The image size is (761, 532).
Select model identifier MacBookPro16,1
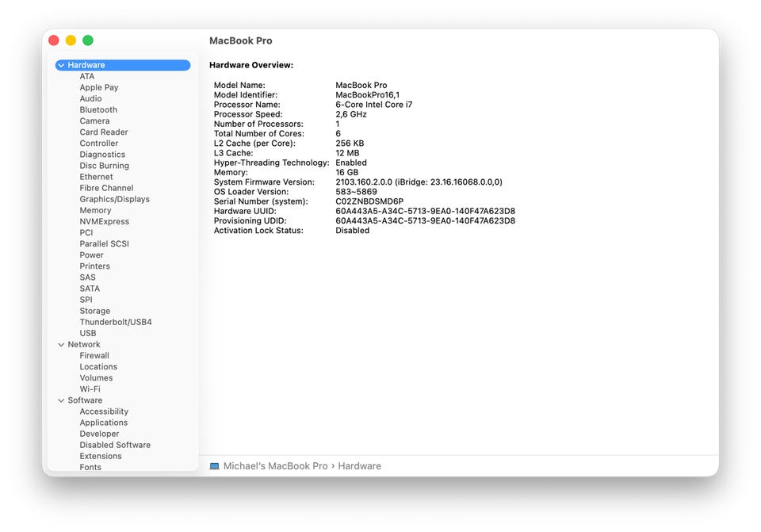pyautogui.click(x=367, y=95)
